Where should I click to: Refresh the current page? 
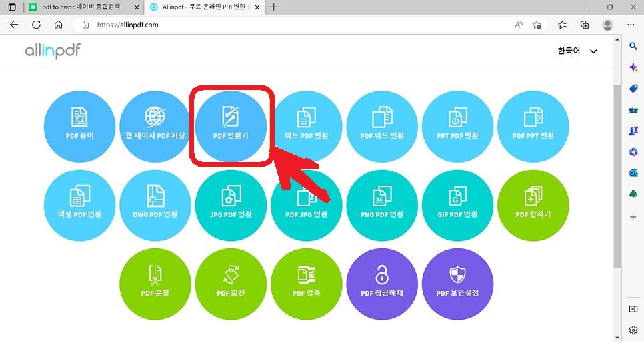coord(36,25)
